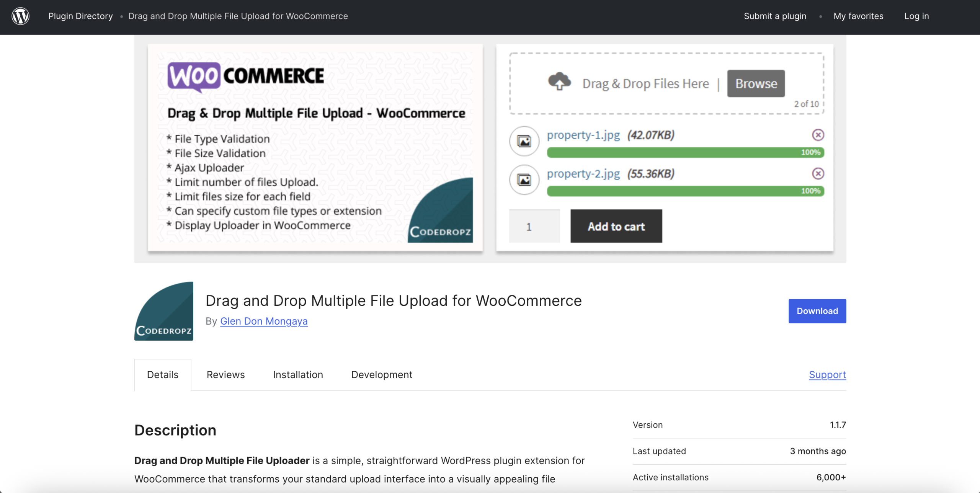Click the image icon beside property-2.jpg
This screenshot has width=980, height=493.
524,180
